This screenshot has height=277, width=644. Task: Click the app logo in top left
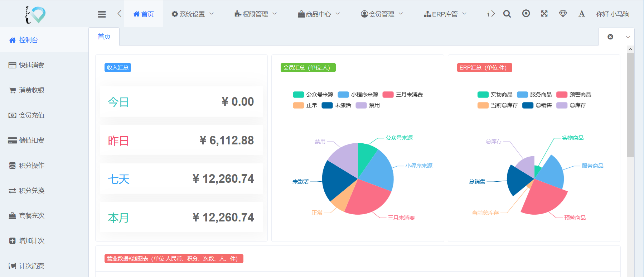tap(35, 15)
